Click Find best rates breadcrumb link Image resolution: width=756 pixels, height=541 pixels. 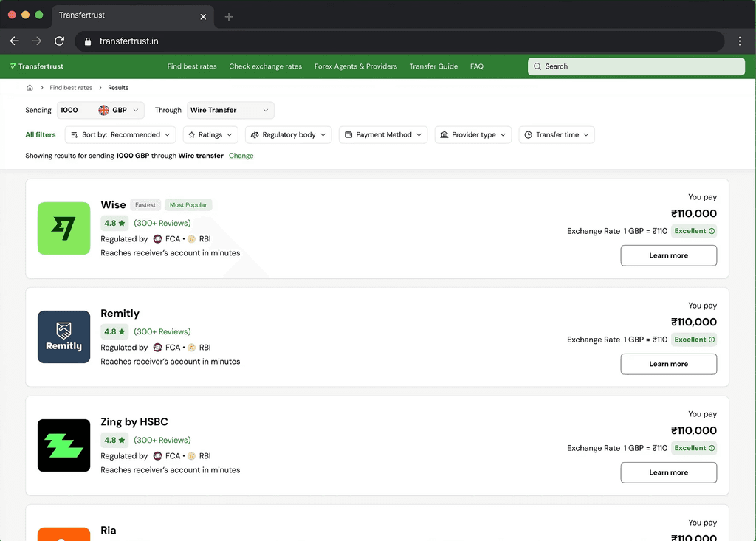71,88
